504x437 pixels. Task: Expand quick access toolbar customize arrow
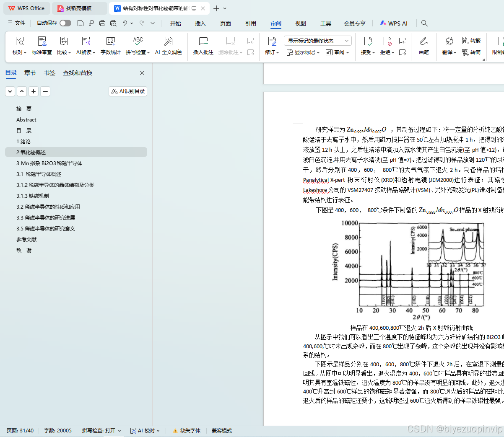(153, 23)
